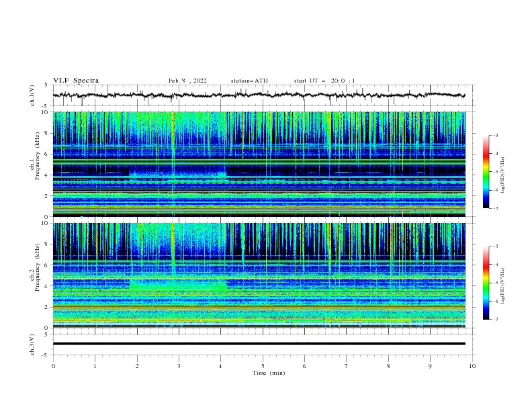This screenshot has height=411, width=532.
Task: Click the ch.1 voltage waveform trace
Action: tap(259, 95)
